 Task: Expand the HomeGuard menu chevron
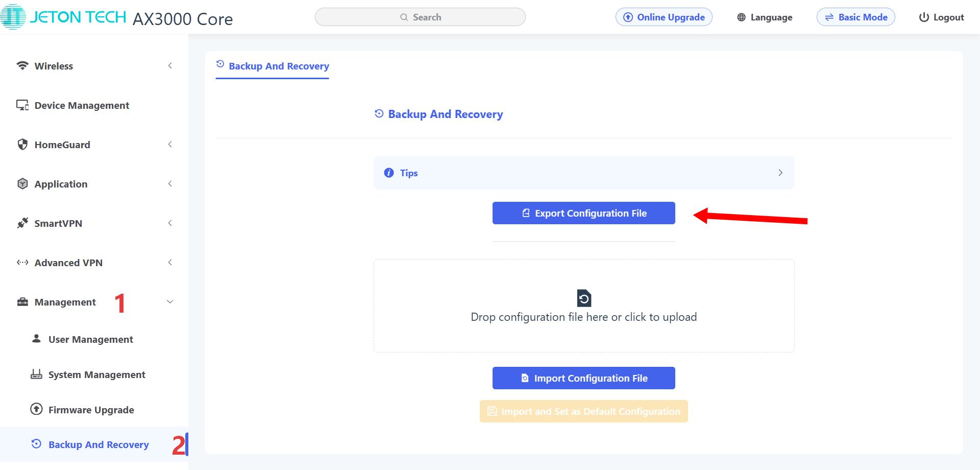pyautogui.click(x=170, y=144)
